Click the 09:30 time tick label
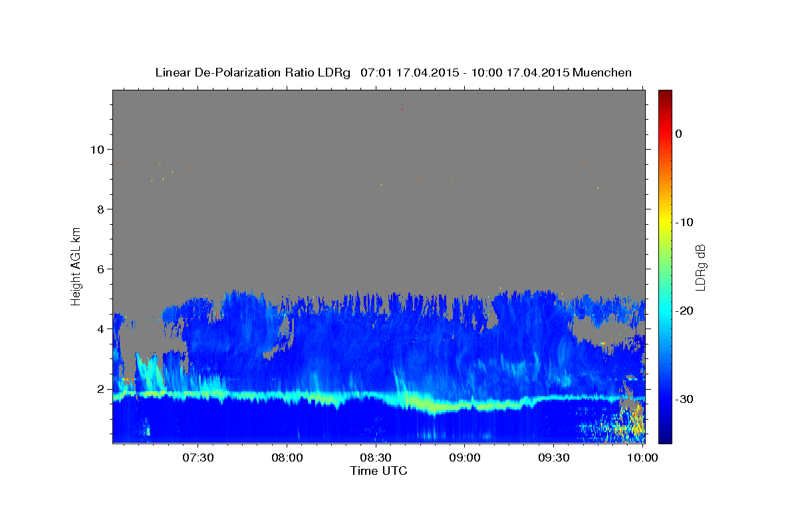 click(x=553, y=458)
